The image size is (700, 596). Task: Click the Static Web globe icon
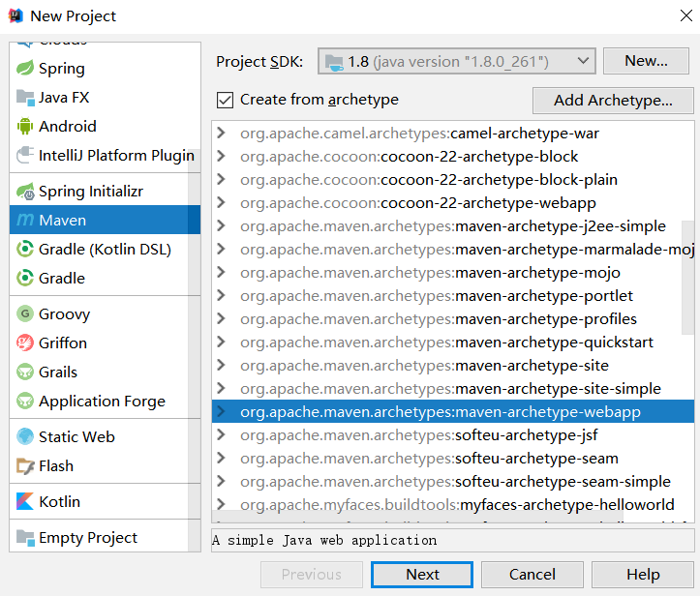point(25,436)
